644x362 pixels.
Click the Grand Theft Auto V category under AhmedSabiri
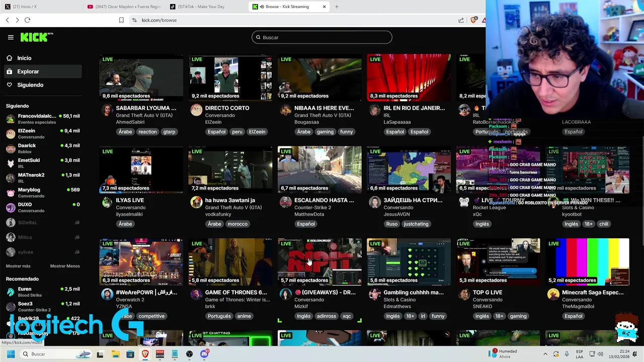click(144, 116)
